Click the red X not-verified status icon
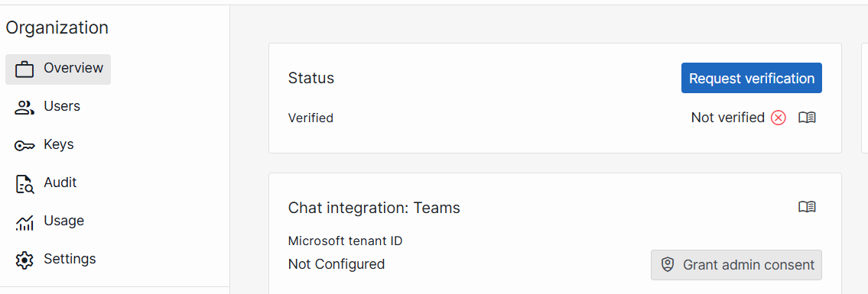The height and width of the screenshot is (294, 868). tap(779, 118)
